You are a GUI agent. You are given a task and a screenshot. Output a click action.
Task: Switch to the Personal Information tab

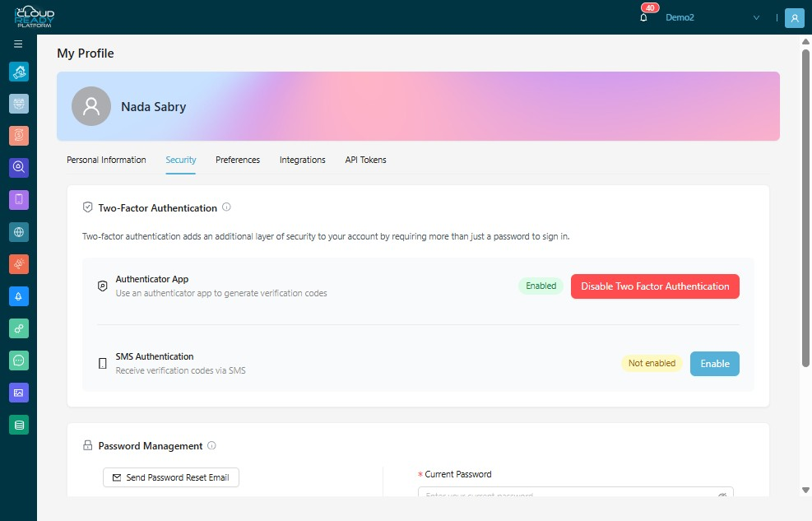[106, 160]
